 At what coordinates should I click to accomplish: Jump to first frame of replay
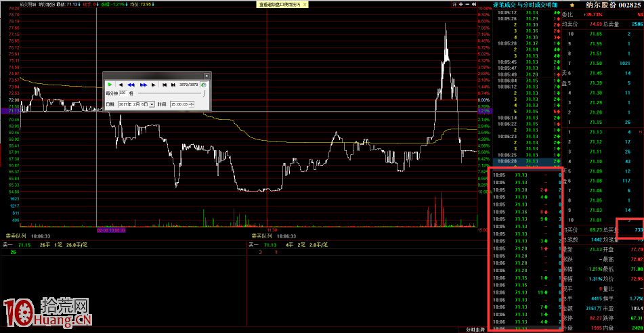point(165,85)
